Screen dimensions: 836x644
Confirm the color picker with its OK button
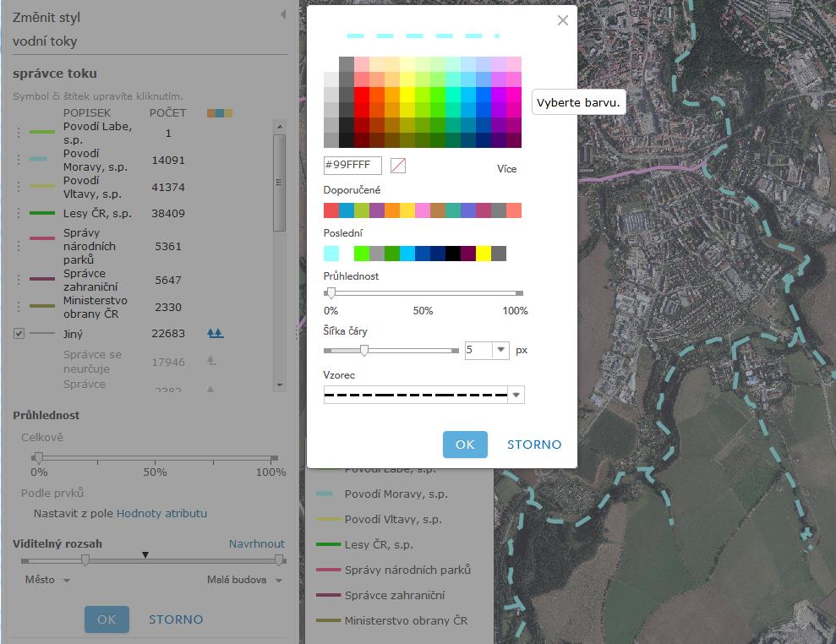[x=465, y=445]
